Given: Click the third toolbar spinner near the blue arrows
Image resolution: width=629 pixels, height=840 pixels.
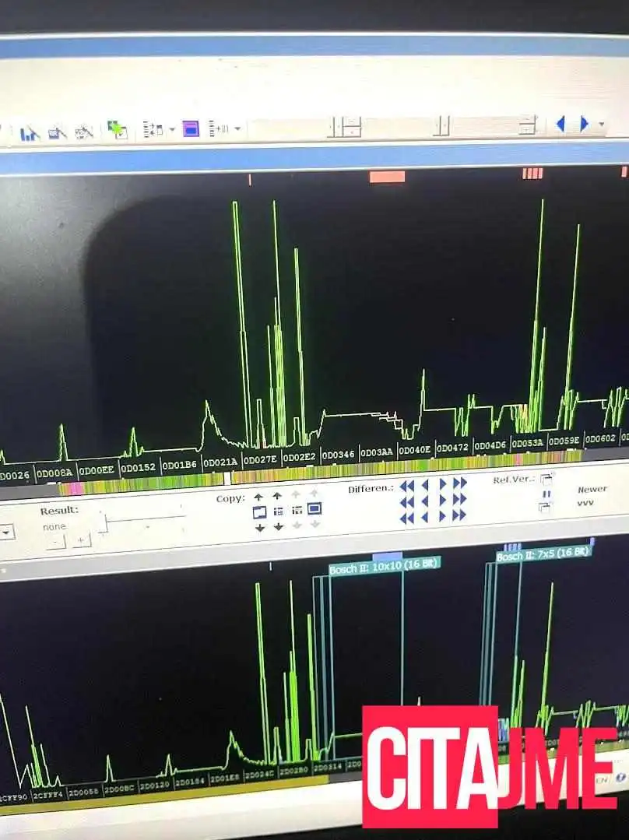Looking at the screenshot, I should point(528,125).
